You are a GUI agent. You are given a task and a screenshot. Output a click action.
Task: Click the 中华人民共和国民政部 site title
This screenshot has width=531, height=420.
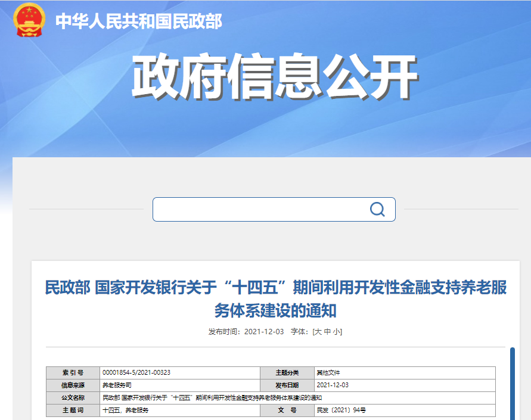138,21
